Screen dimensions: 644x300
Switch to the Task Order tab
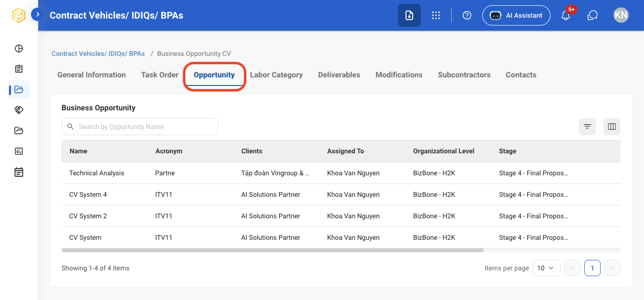(x=160, y=75)
